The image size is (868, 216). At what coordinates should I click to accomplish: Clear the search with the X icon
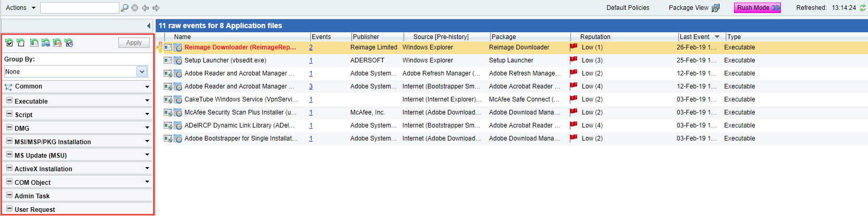[135, 8]
